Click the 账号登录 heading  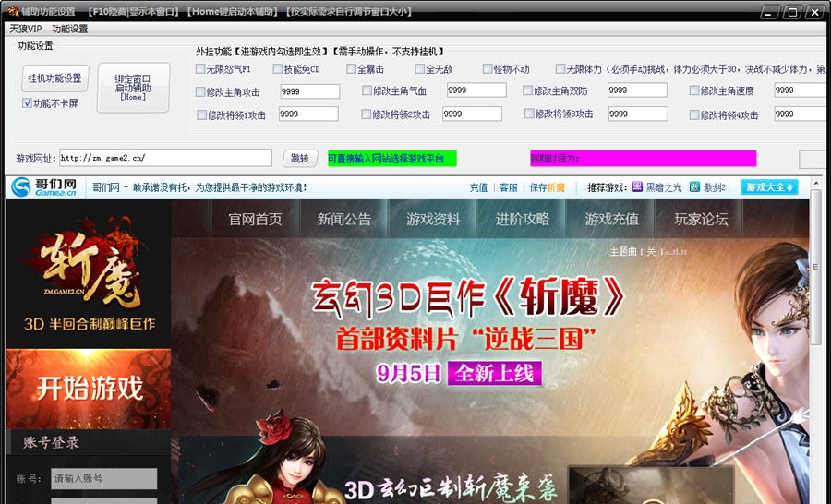52,442
